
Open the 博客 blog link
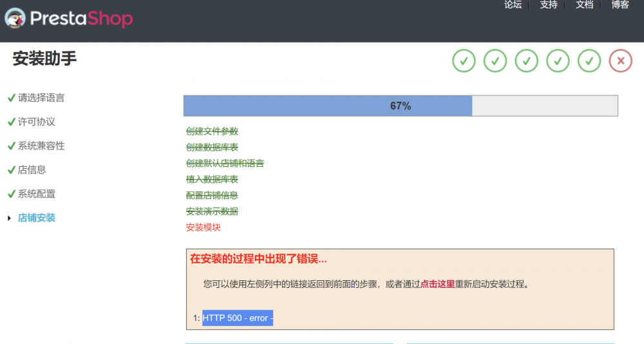click(620, 5)
